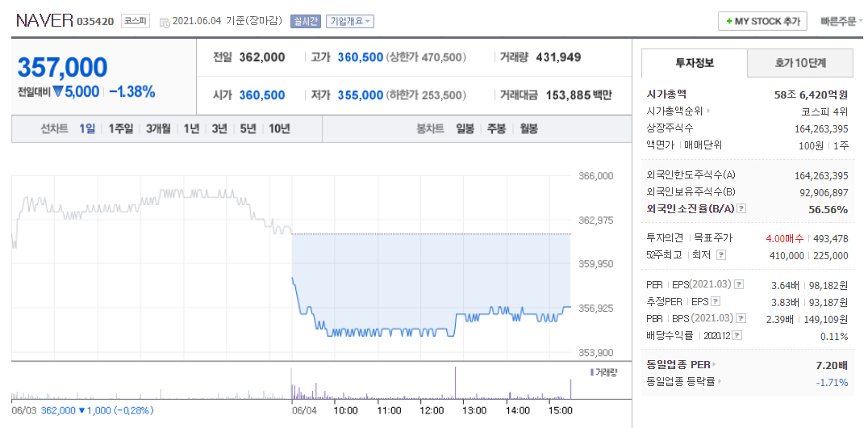The width and height of the screenshot is (868, 428).
Task: Select the 10년 line chart period
Action: tap(279, 128)
